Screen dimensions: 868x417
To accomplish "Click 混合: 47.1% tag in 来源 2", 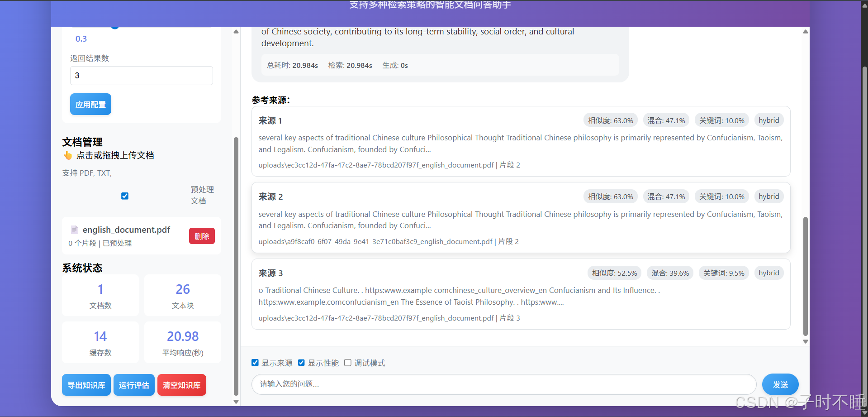I will tap(666, 197).
